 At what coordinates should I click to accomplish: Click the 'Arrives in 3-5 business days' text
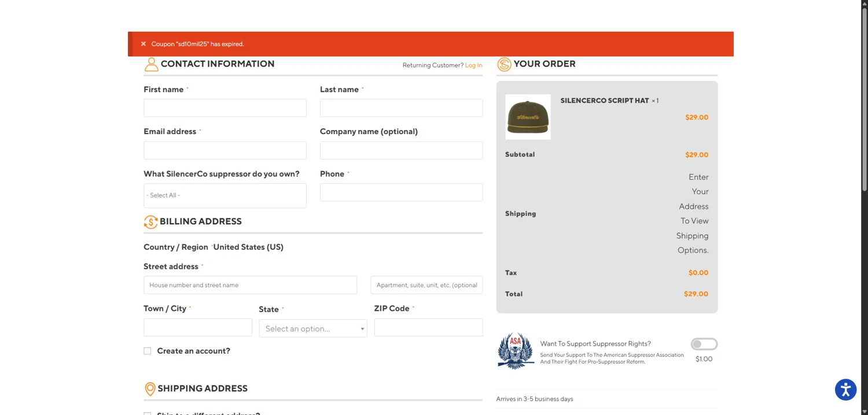535,399
